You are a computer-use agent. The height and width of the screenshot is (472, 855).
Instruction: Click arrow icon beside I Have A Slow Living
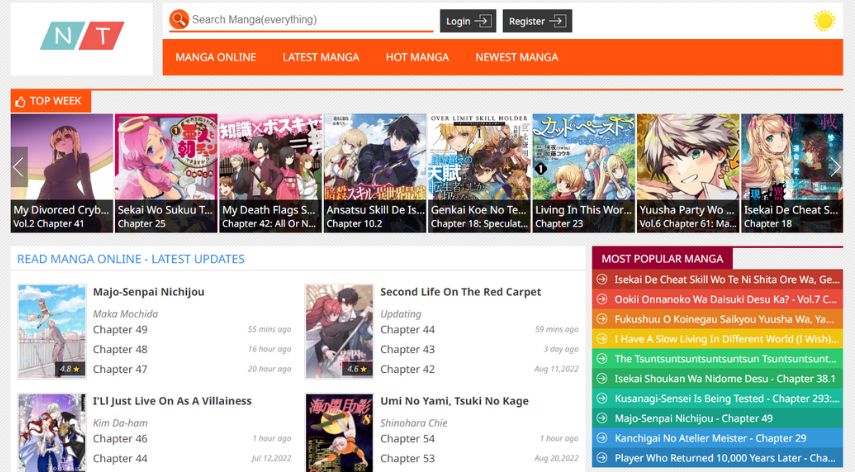pyautogui.click(x=601, y=339)
